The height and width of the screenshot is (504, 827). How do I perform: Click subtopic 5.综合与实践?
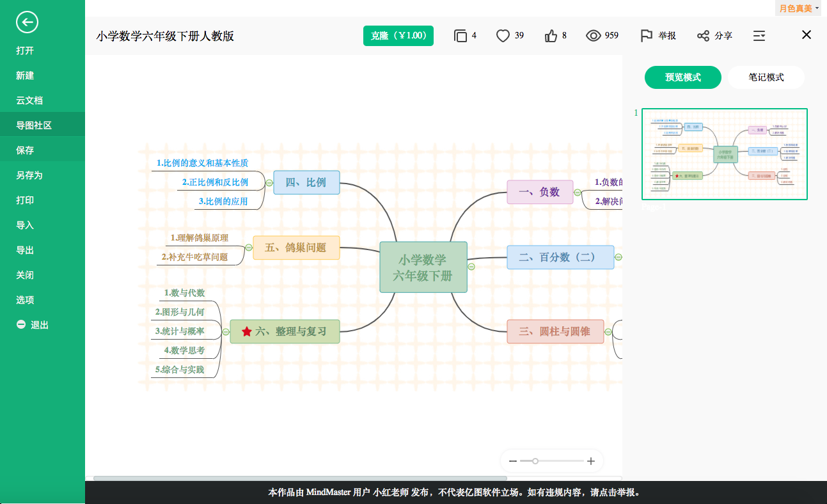point(180,370)
